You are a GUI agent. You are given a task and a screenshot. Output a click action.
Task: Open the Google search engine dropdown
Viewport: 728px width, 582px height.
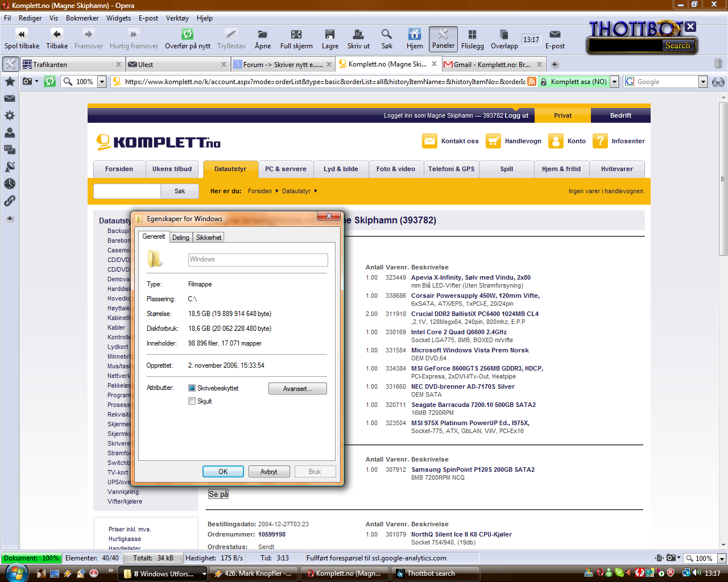(703, 82)
